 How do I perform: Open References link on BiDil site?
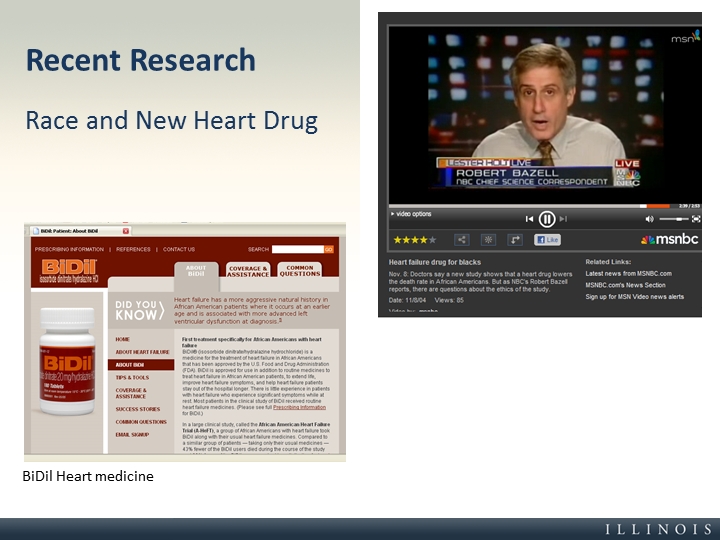133,249
